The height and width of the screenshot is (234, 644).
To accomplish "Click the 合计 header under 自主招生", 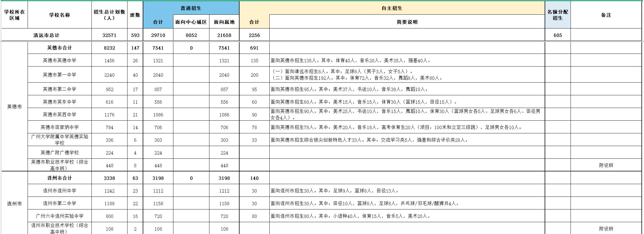I will 254,22.
